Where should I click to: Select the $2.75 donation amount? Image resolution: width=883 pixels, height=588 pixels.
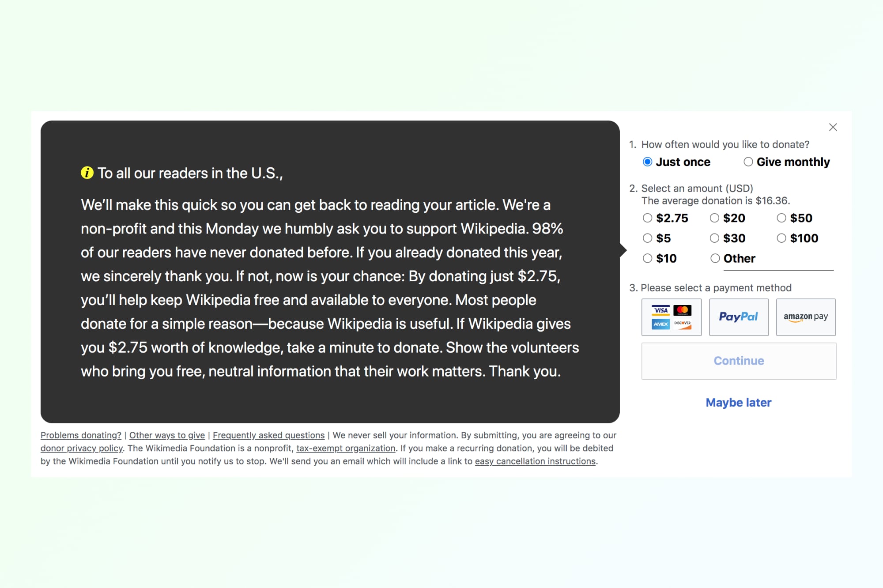click(x=648, y=218)
